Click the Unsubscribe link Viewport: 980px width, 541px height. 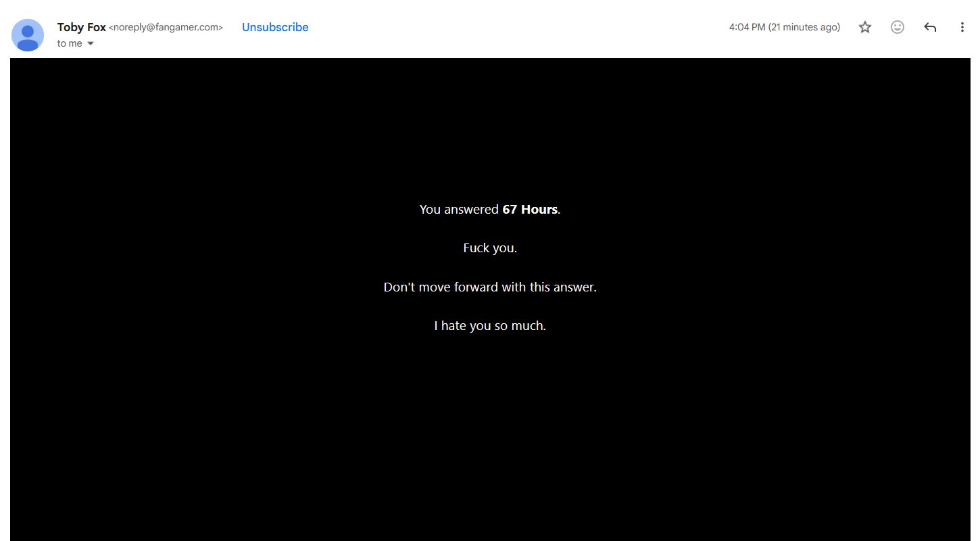[x=275, y=27]
